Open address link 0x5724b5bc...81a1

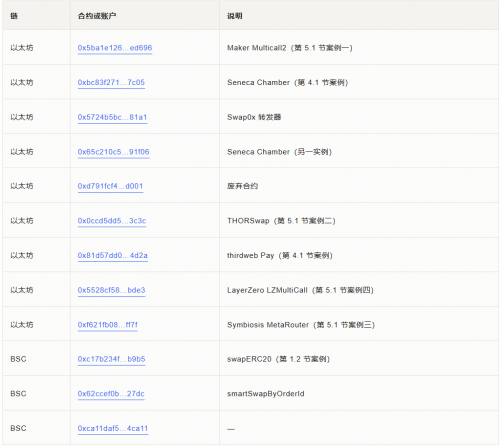point(112,117)
